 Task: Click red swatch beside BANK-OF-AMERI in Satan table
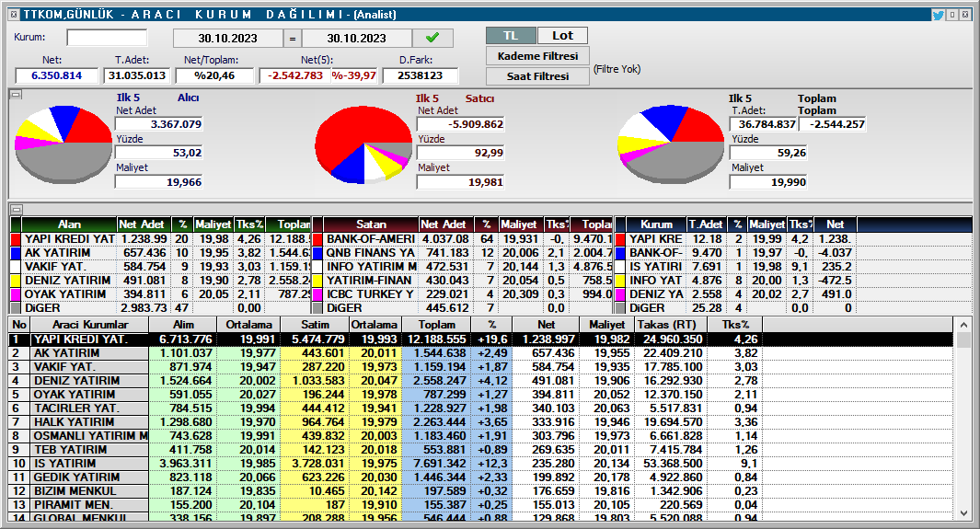(317, 239)
